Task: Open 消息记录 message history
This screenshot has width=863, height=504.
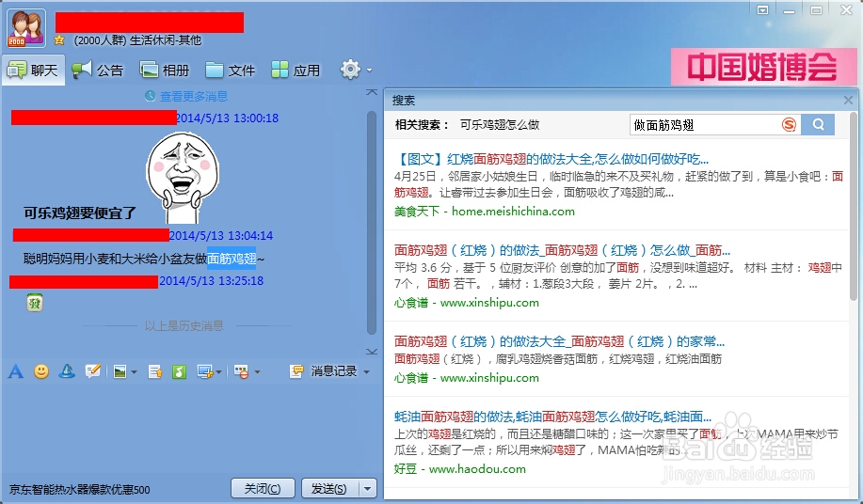Action: click(324, 371)
